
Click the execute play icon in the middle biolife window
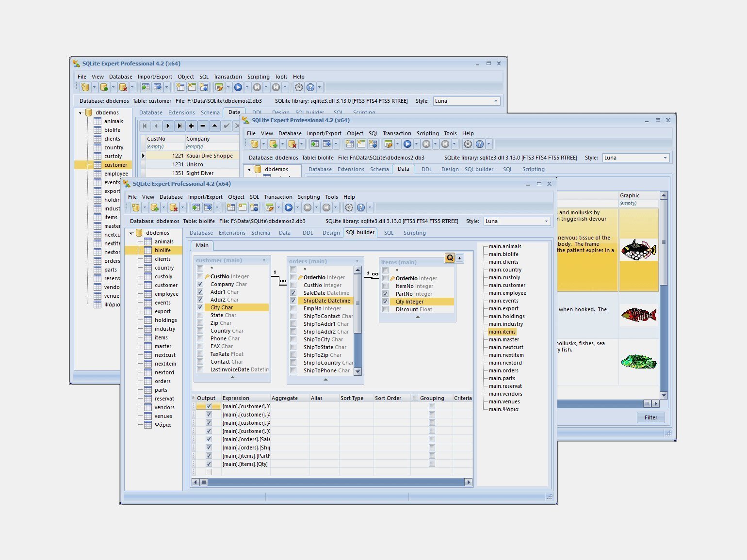click(x=407, y=144)
